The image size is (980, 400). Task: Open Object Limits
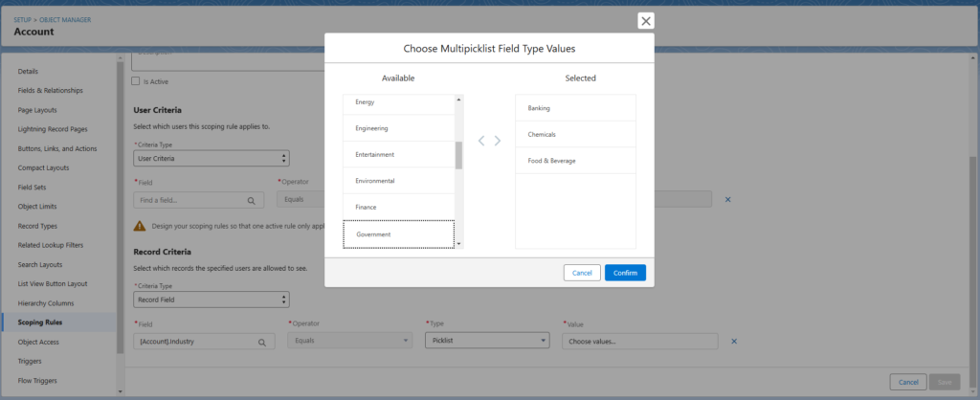coord(37,207)
